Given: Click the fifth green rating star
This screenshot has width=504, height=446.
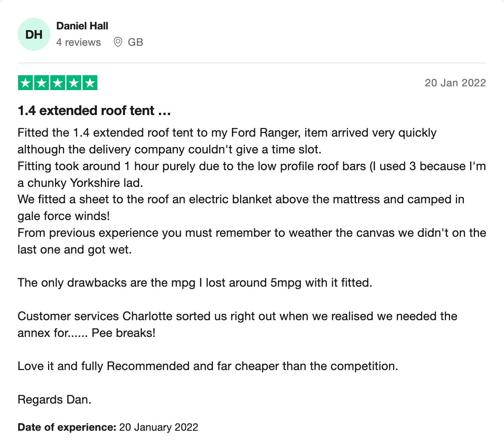Looking at the screenshot, I should point(90,83).
